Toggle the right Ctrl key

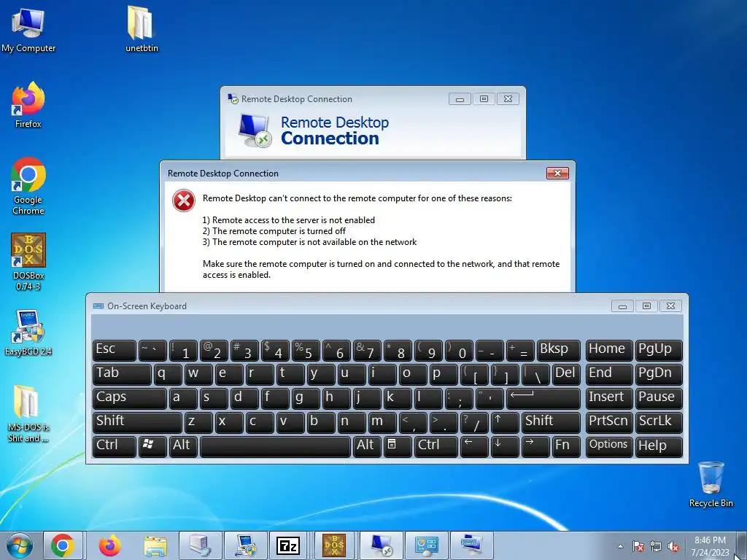pos(436,446)
